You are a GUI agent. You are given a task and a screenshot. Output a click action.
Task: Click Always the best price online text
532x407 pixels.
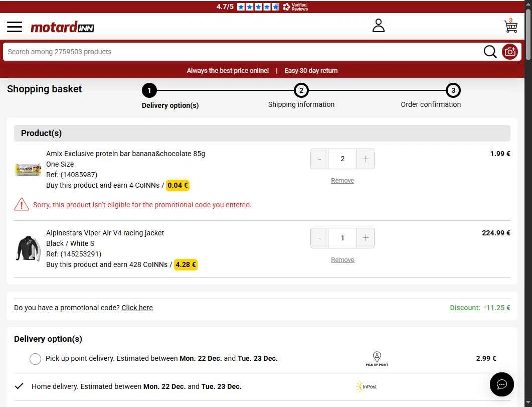tap(228, 71)
